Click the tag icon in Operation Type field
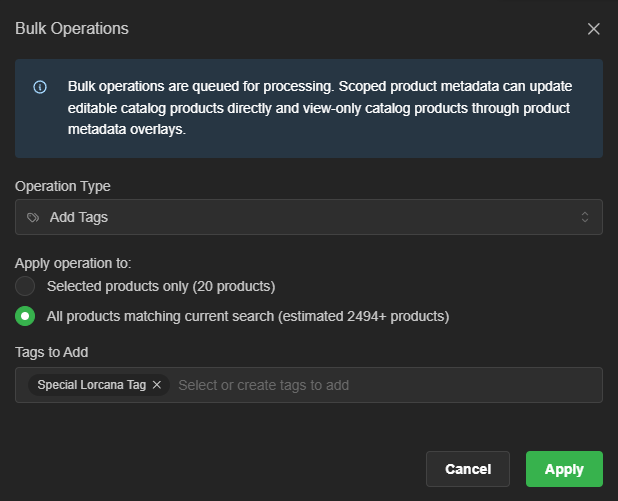Viewport: 618px width, 501px height. 33,217
